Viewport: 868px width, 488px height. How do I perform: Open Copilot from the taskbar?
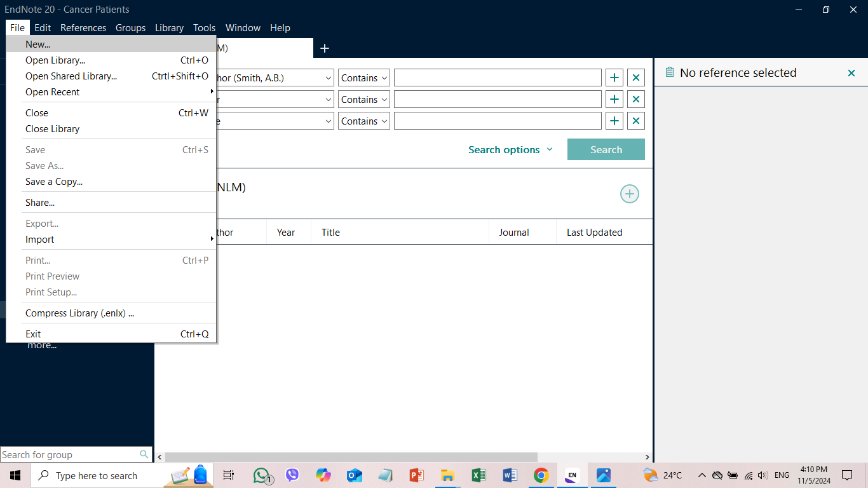tap(323, 475)
